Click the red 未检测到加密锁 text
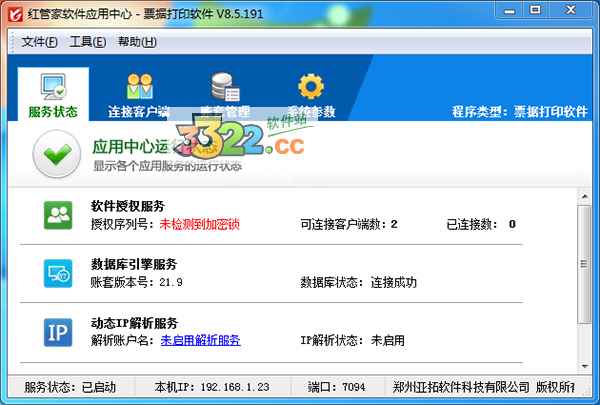 coord(199,224)
